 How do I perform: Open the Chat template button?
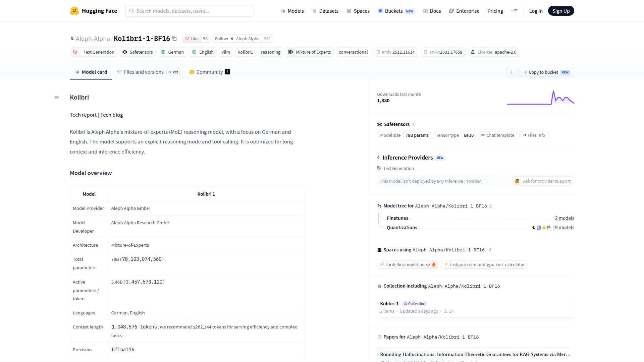click(x=497, y=135)
